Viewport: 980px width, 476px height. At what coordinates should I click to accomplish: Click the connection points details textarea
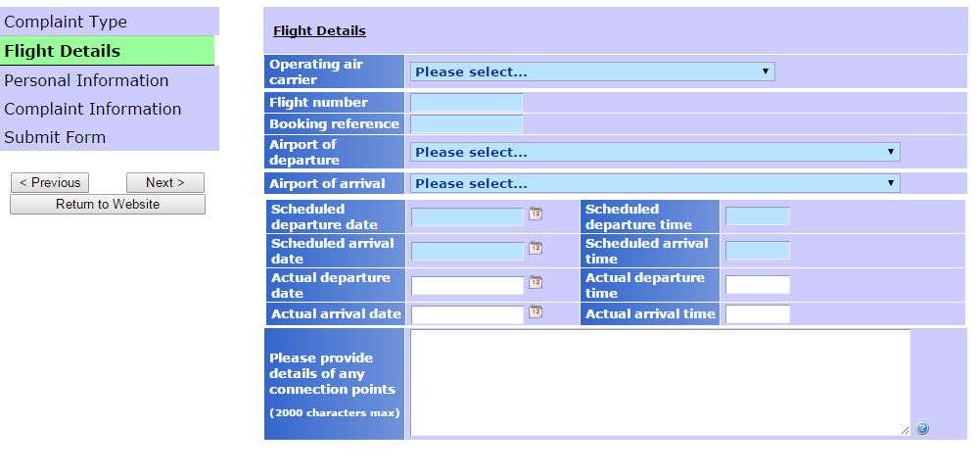pos(659,382)
